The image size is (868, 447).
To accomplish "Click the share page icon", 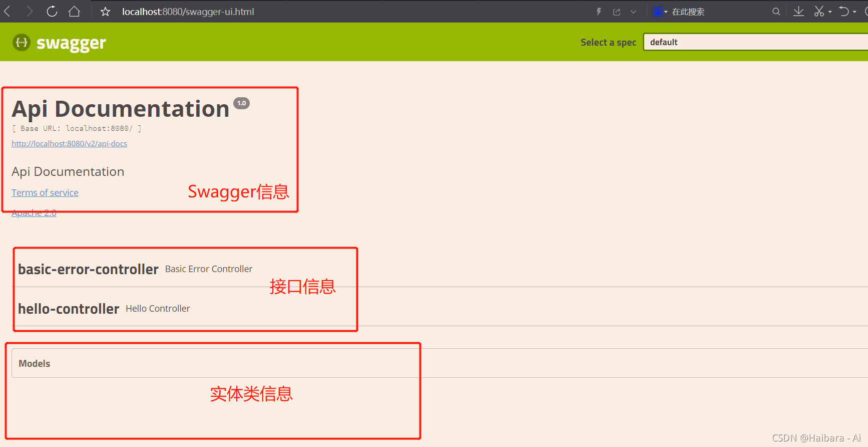I will click(x=617, y=12).
